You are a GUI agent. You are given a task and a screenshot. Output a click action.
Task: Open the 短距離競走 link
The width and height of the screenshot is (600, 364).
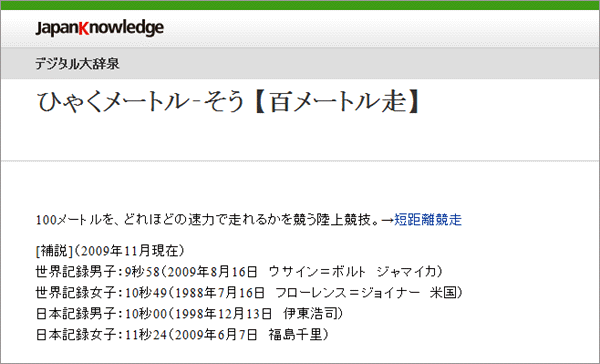(428, 220)
